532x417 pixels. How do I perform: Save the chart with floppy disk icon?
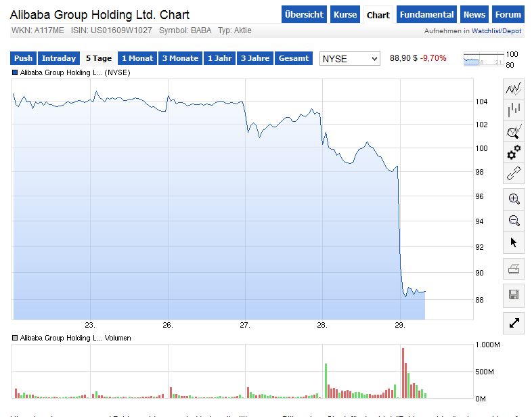[514, 294]
